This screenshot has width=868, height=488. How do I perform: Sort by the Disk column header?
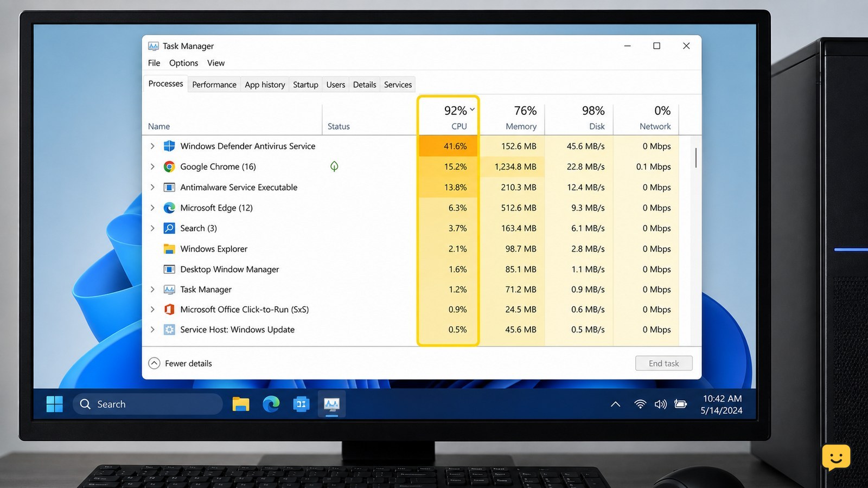click(579, 117)
